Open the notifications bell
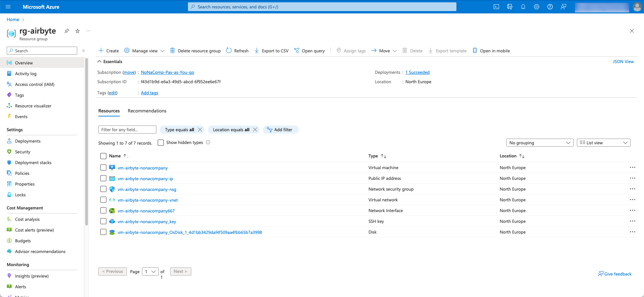644x297 pixels. point(523,7)
